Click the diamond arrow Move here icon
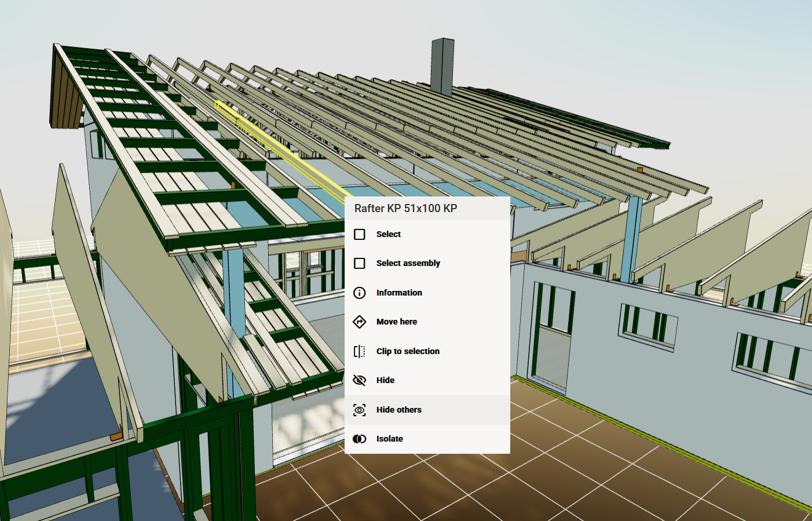Screen dimensions: 812x521 (359, 322)
